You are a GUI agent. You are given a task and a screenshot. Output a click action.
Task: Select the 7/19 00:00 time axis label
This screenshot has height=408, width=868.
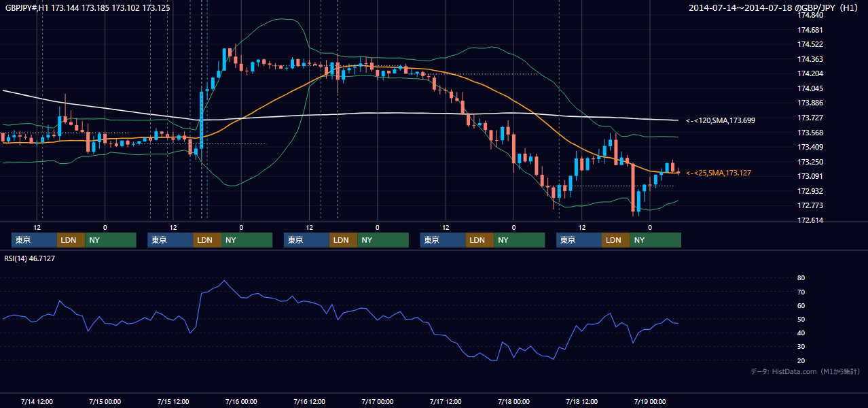(650, 401)
